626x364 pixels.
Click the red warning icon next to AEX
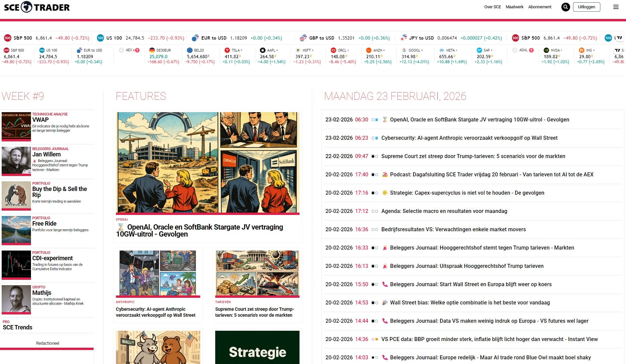click(x=137, y=50)
